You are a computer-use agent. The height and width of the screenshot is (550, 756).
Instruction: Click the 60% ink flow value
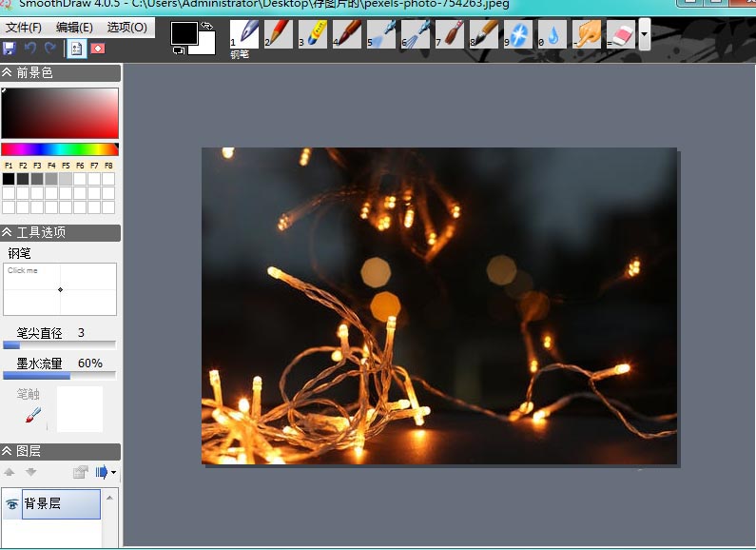(x=90, y=363)
